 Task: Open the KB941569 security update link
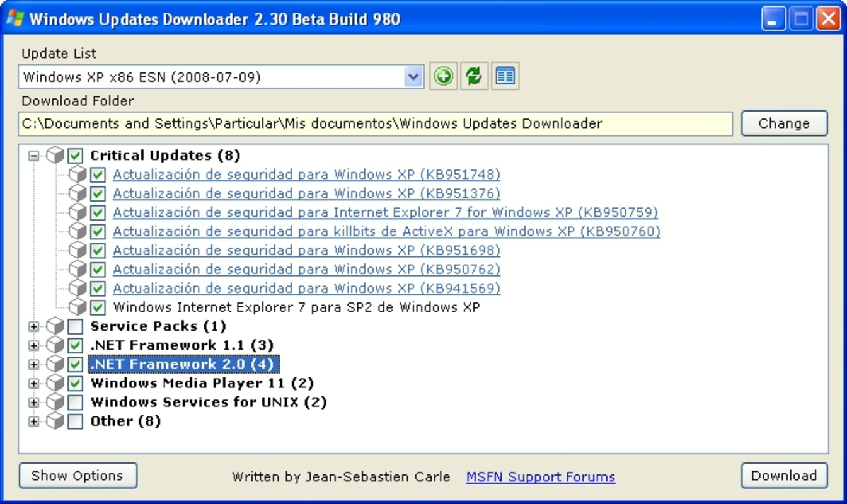tap(306, 288)
